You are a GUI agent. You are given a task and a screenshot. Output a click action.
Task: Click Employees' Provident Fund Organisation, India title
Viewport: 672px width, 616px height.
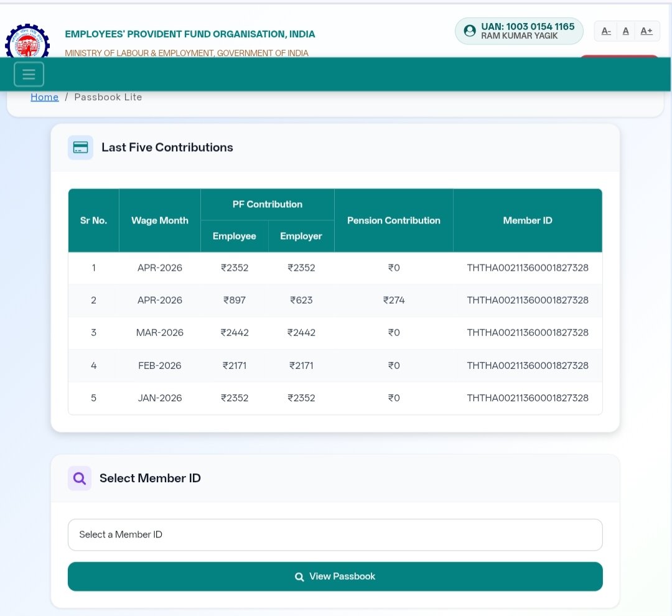tap(190, 34)
